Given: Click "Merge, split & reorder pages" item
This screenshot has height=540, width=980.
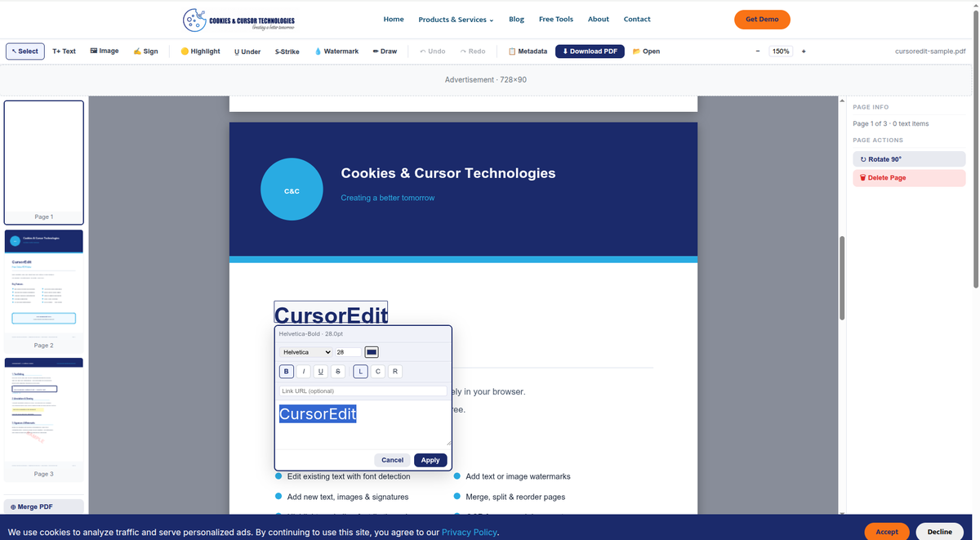Looking at the screenshot, I should click(515, 497).
